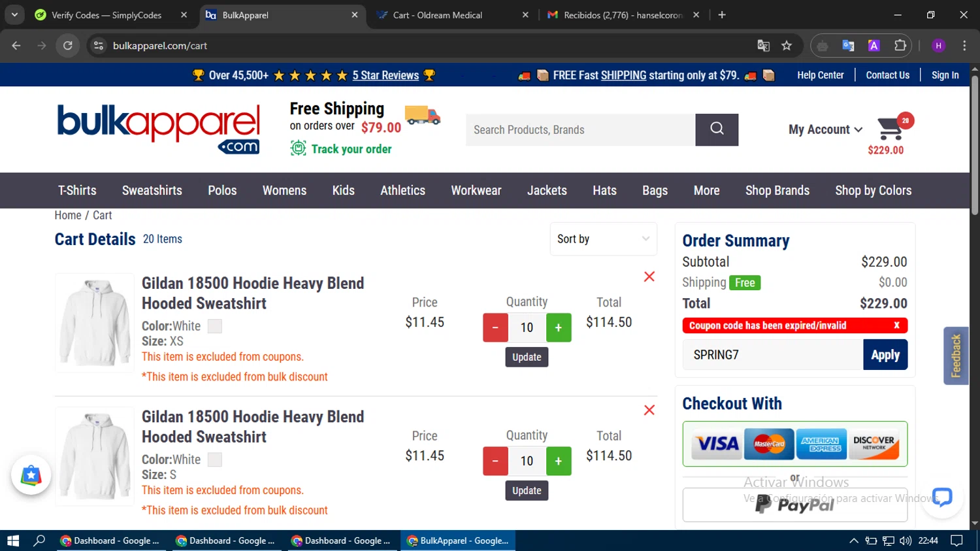The image size is (980, 551).
Task: Open the T-Shirts category
Action: point(77,190)
